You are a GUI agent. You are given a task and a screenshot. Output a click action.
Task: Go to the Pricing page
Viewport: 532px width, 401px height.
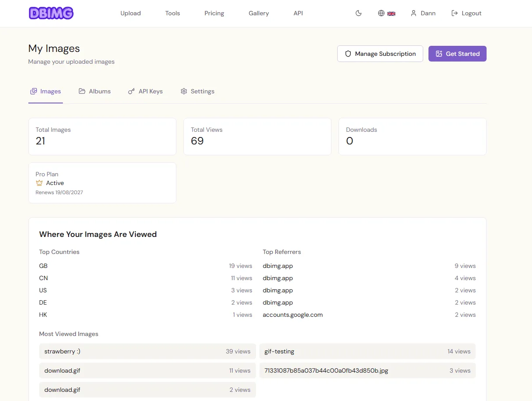(x=214, y=13)
